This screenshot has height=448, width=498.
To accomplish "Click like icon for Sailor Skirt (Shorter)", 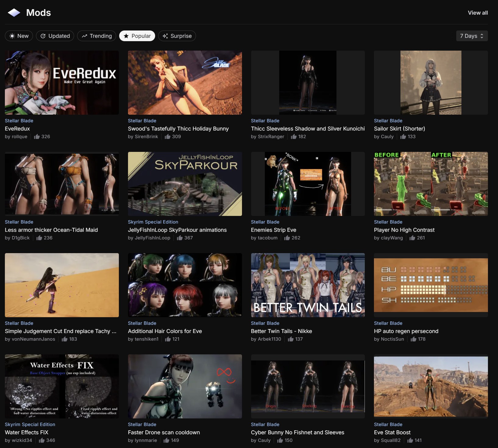I will 403,137.
